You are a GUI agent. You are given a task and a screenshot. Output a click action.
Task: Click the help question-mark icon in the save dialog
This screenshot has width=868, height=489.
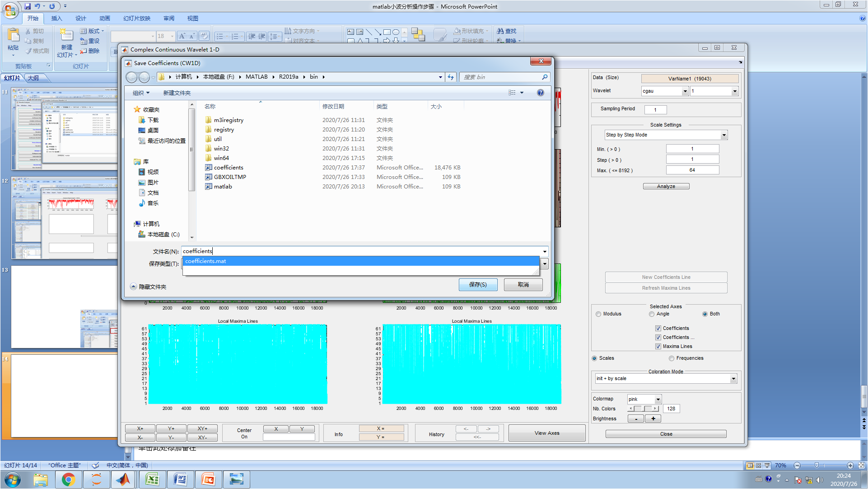540,93
